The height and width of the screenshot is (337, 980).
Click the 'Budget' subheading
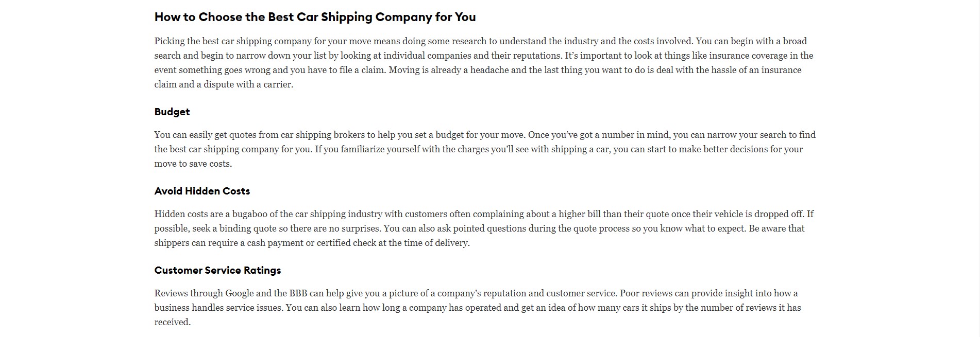172,112
